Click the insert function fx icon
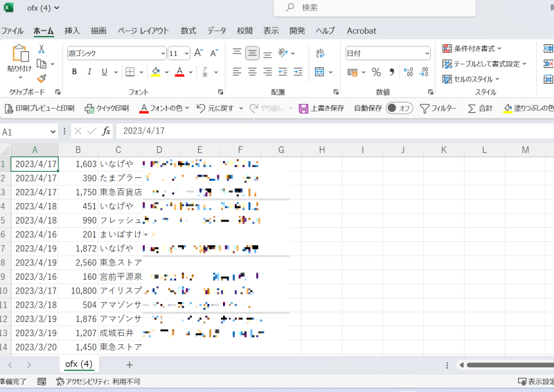Viewport: 554px width, 392px height. pyautogui.click(x=106, y=131)
